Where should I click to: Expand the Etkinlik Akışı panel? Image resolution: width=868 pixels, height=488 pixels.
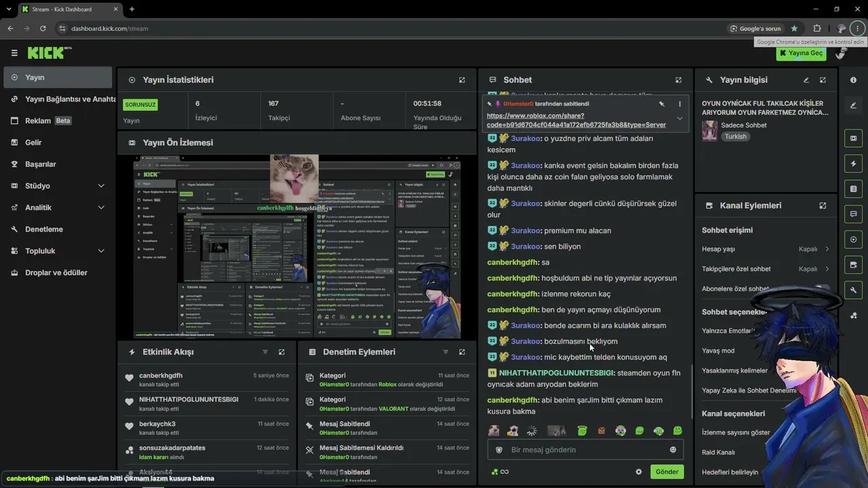pos(281,352)
